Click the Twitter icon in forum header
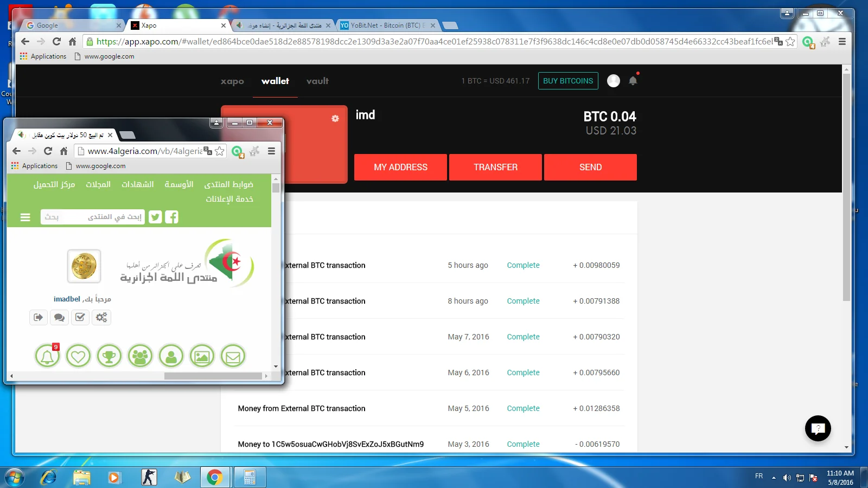This screenshot has height=488, width=868. point(155,217)
